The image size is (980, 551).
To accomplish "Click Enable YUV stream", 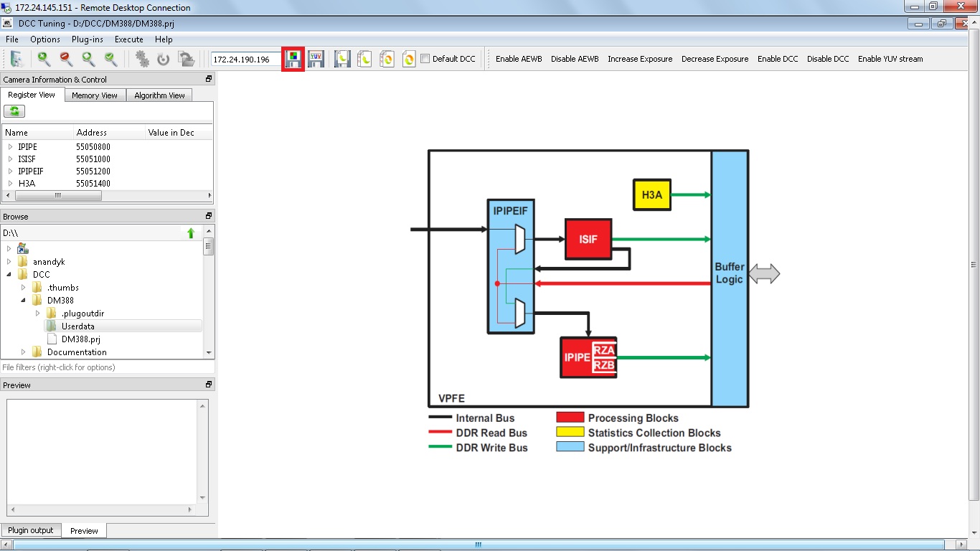I will 890,59.
